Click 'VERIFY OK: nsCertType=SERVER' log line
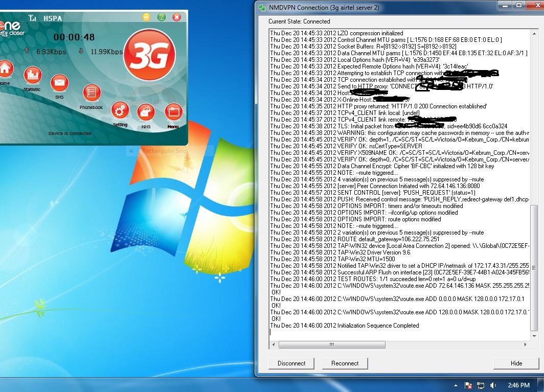 (x=346, y=146)
